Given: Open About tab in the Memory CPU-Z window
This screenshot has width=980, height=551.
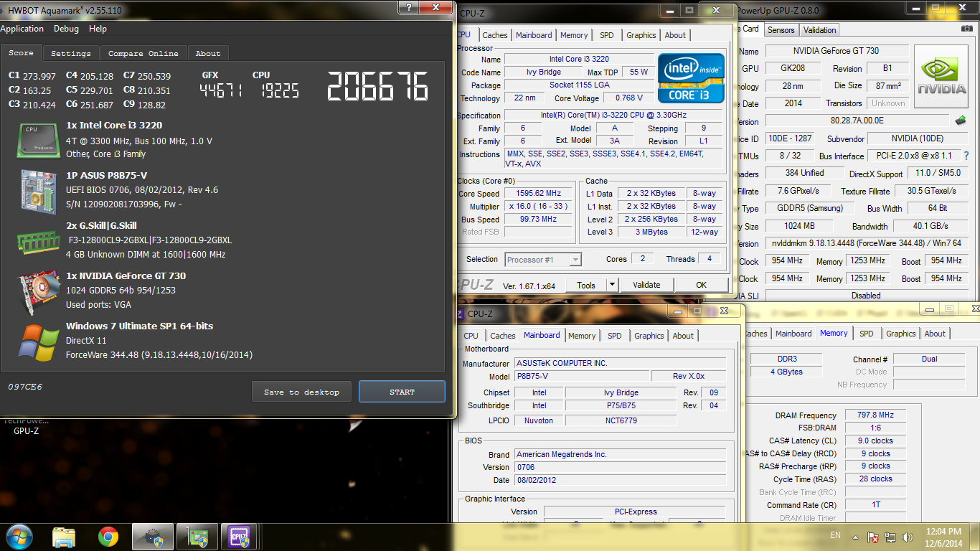Looking at the screenshot, I should 935,334.
